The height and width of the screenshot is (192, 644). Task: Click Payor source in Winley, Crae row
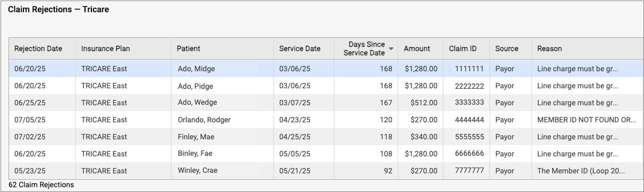point(505,171)
